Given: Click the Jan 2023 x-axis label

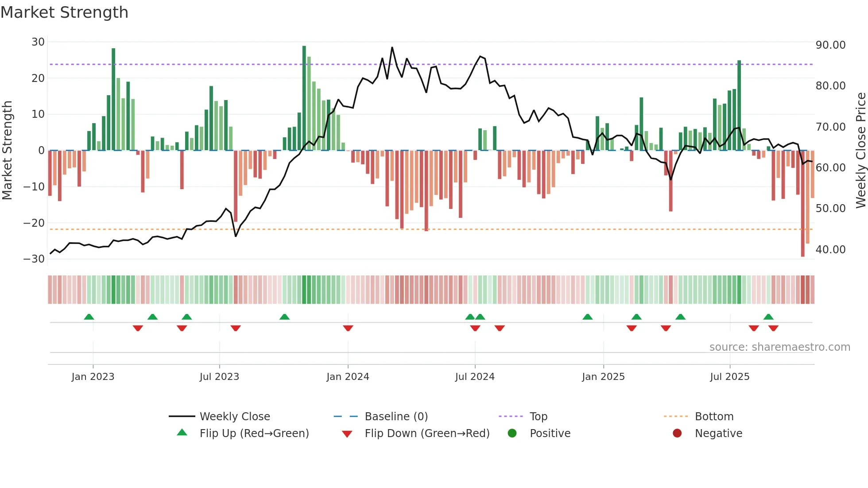Looking at the screenshot, I should pos(93,377).
